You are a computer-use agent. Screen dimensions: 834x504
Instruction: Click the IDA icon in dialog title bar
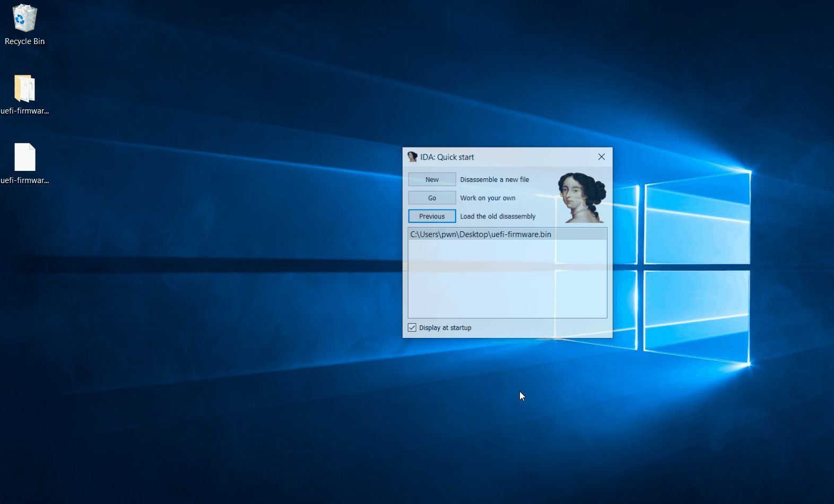(412, 157)
